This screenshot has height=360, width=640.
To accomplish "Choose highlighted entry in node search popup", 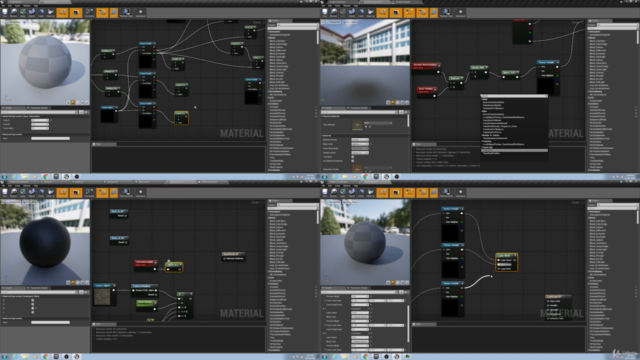I will point(514,150).
